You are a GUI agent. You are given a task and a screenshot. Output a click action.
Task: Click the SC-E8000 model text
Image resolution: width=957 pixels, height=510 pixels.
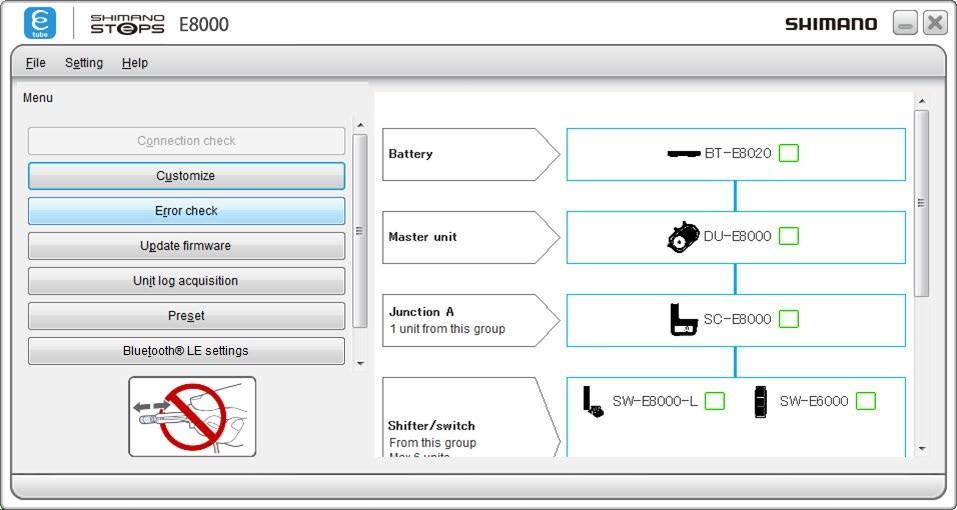click(x=737, y=318)
